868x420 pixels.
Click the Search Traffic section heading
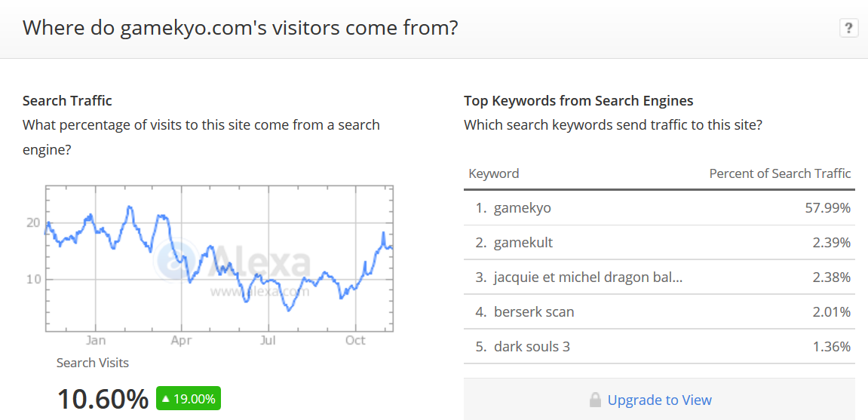click(x=68, y=101)
